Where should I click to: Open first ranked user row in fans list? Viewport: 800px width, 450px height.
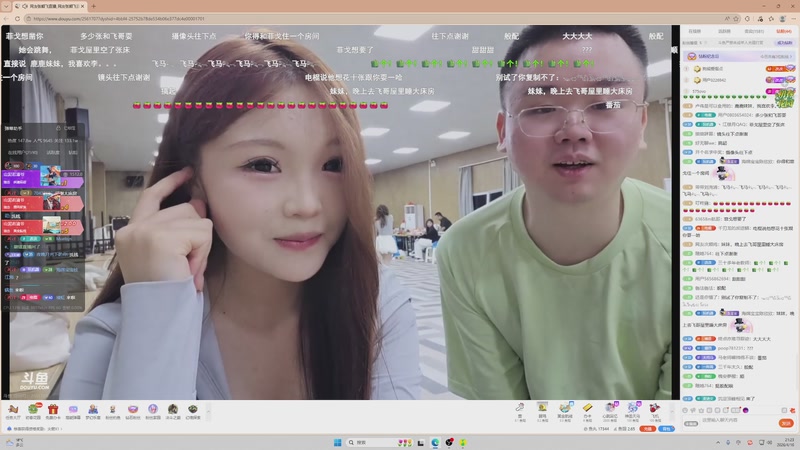[x=739, y=68]
